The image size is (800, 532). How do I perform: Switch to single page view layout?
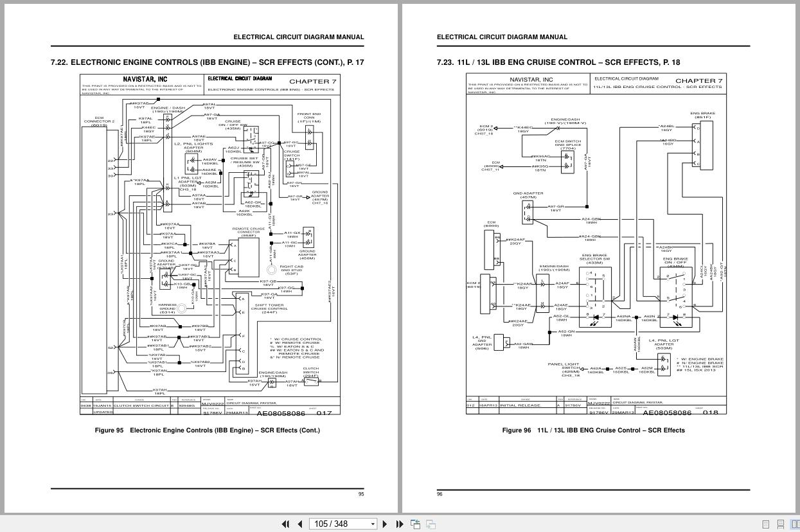tap(766, 524)
